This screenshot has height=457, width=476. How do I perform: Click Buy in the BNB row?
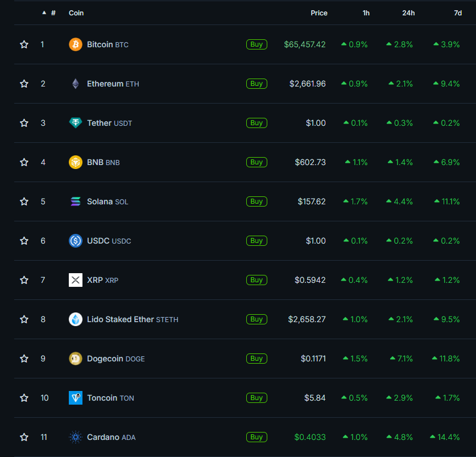(256, 162)
